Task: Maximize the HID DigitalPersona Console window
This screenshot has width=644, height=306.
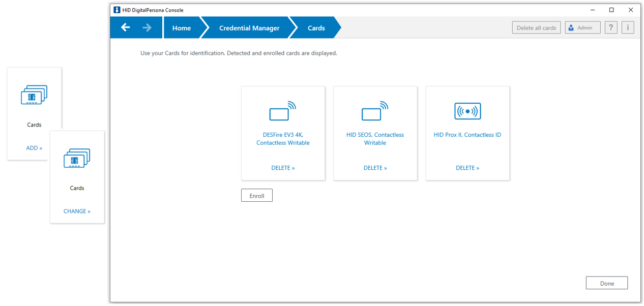Action: tap(611, 10)
